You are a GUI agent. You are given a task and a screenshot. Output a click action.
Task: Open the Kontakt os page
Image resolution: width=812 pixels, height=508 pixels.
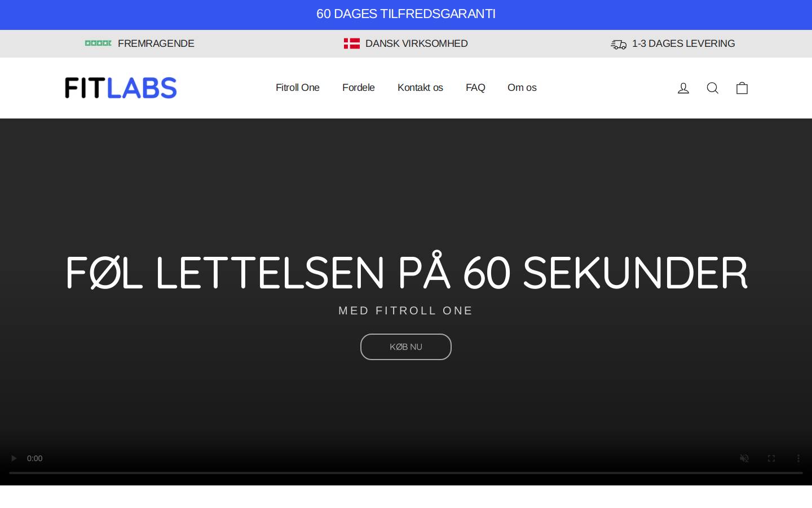(420, 87)
